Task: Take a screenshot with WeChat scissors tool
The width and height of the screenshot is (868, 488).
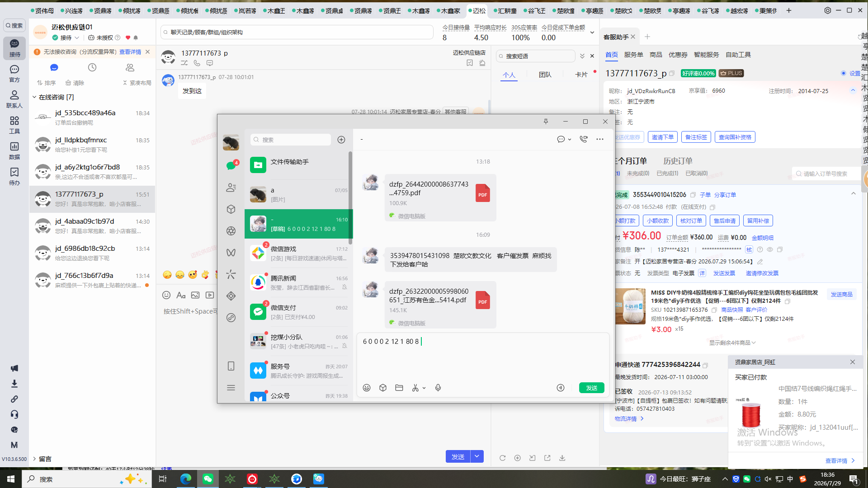Action: click(x=415, y=388)
